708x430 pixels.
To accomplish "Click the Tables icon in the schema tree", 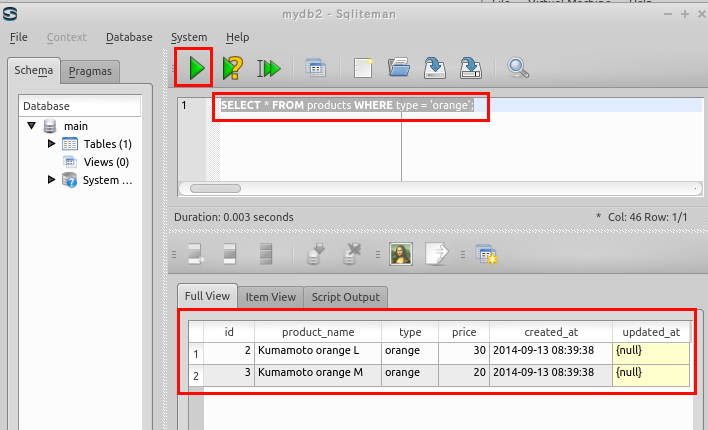I will tap(70, 144).
